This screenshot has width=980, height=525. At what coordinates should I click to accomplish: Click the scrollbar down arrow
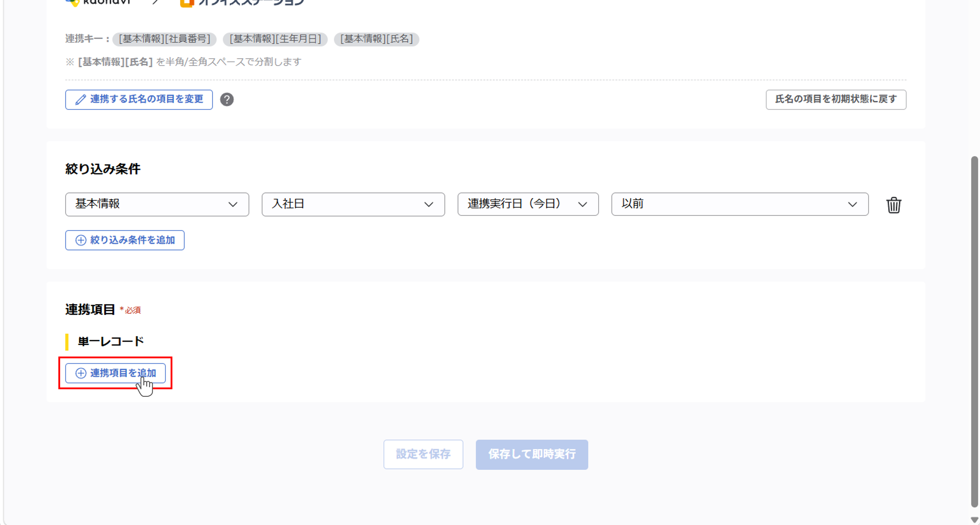point(974,520)
